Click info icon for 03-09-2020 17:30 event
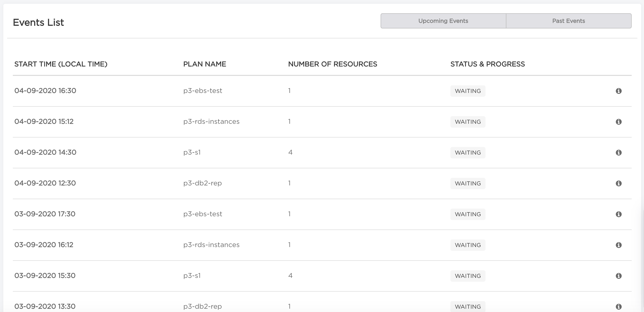The width and height of the screenshot is (644, 312). point(619,214)
